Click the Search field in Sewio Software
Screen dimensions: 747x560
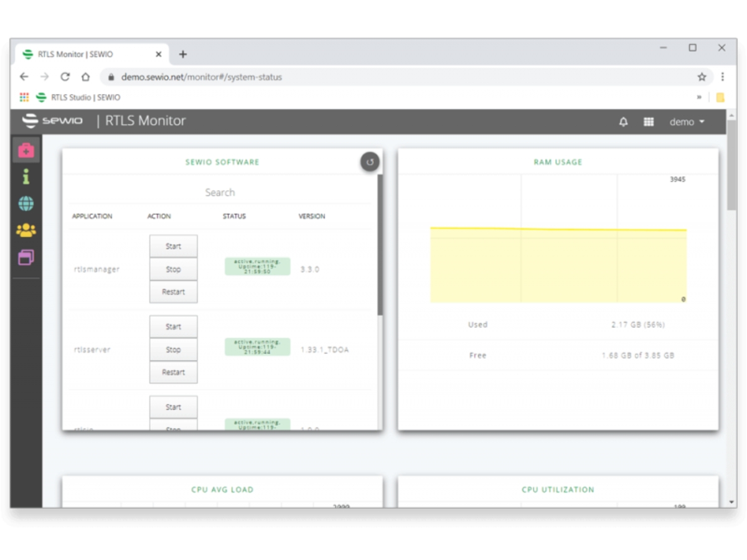click(220, 193)
